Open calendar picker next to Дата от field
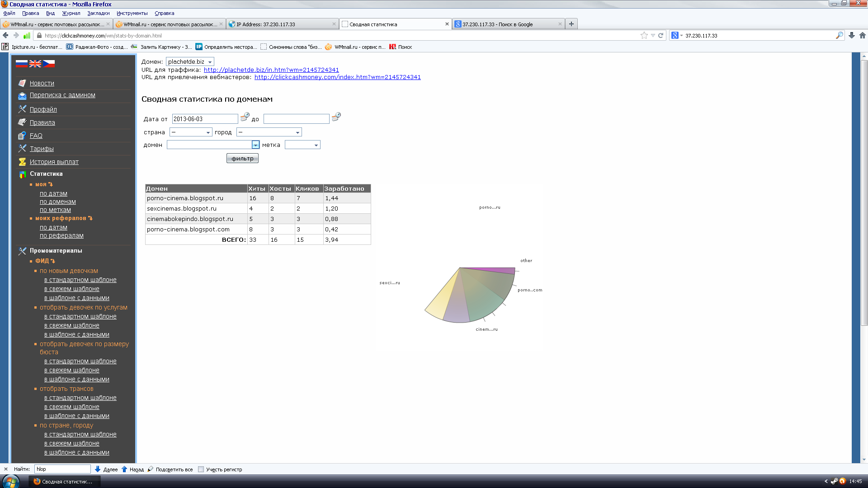 pos(245,117)
